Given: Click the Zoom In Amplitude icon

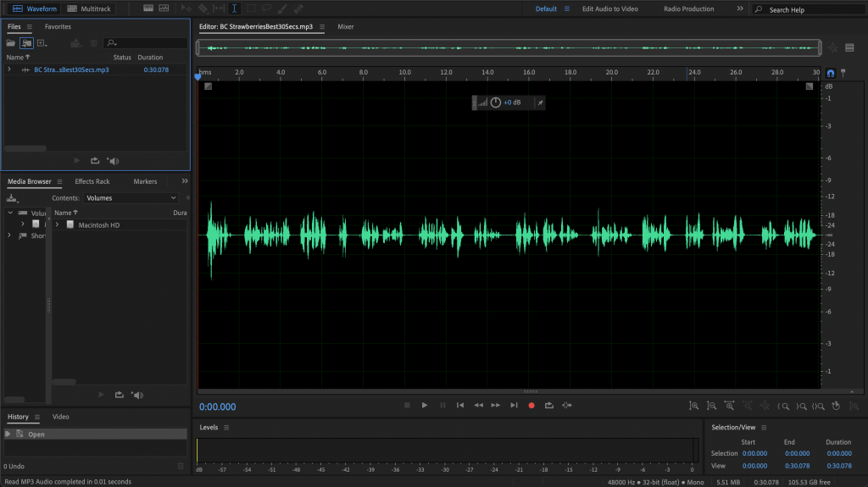Looking at the screenshot, I should (x=693, y=406).
